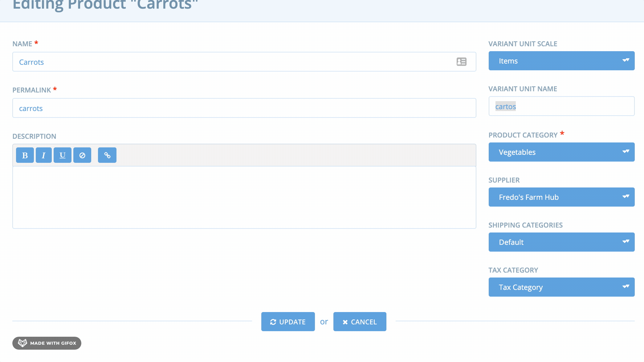Image resolution: width=644 pixels, height=362 pixels.
Task: Click inside the Description text area
Action: pos(244,197)
